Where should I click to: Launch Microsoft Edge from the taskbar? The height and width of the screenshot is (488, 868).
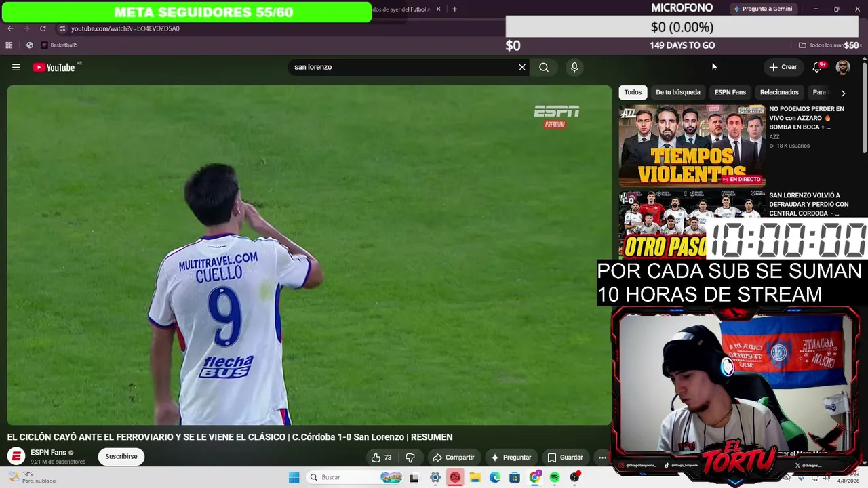[x=495, y=477]
